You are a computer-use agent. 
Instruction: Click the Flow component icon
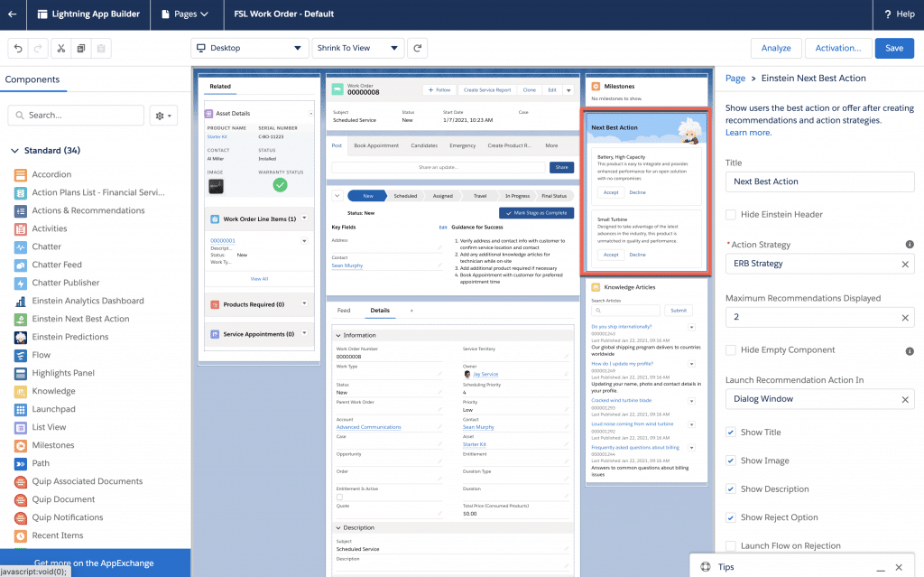(x=23, y=354)
